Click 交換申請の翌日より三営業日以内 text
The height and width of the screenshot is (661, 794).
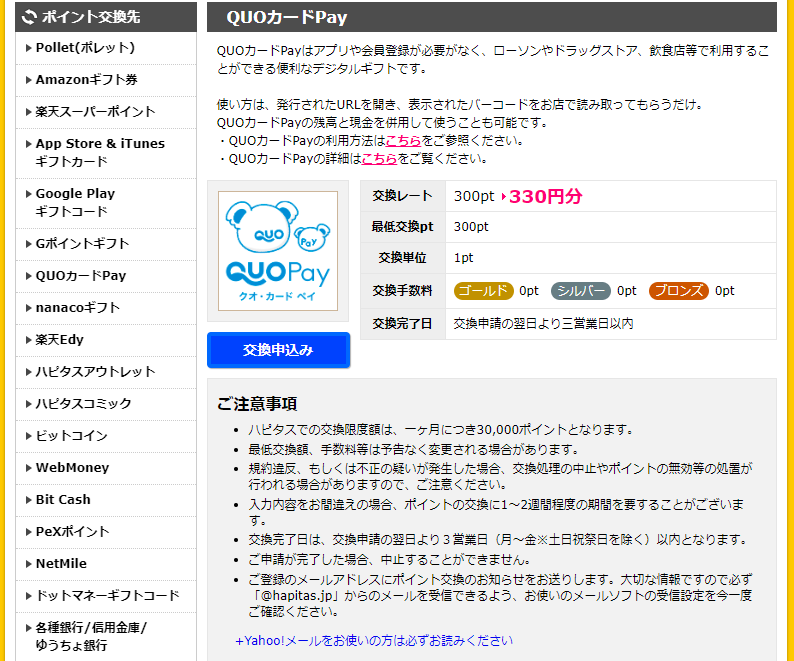(543, 323)
